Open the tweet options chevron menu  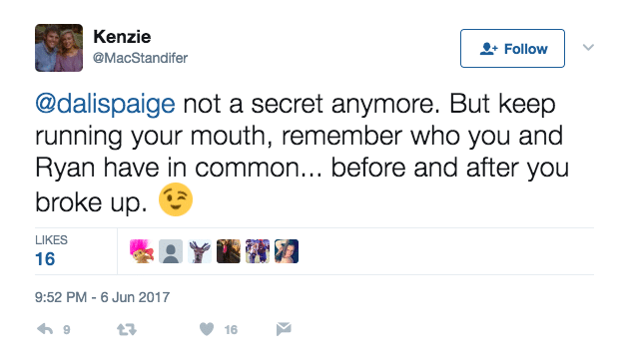click(588, 48)
